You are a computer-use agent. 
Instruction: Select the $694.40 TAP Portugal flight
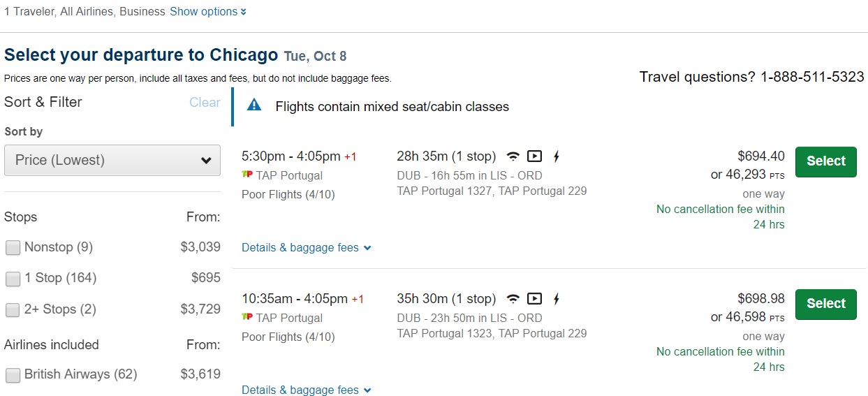pyautogui.click(x=825, y=161)
